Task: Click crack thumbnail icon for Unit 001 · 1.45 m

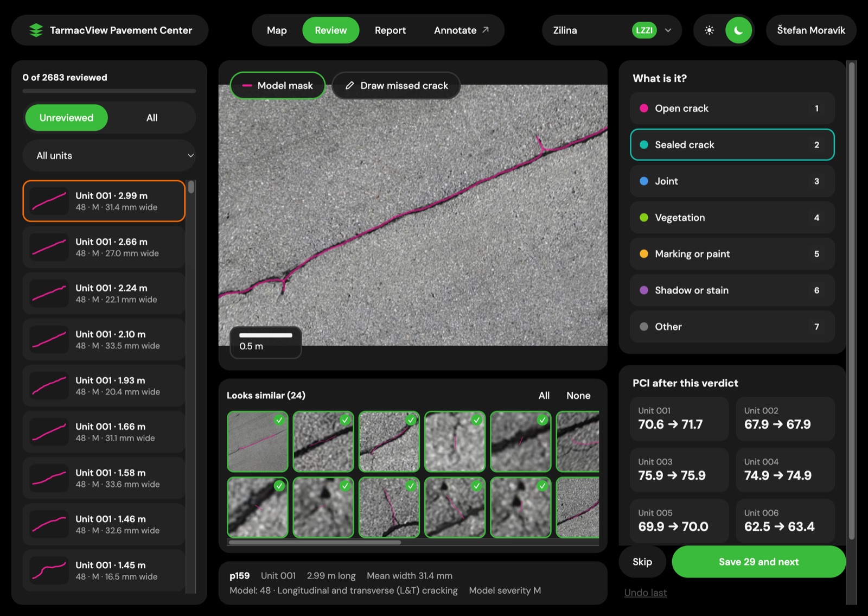Action: coord(49,571)
